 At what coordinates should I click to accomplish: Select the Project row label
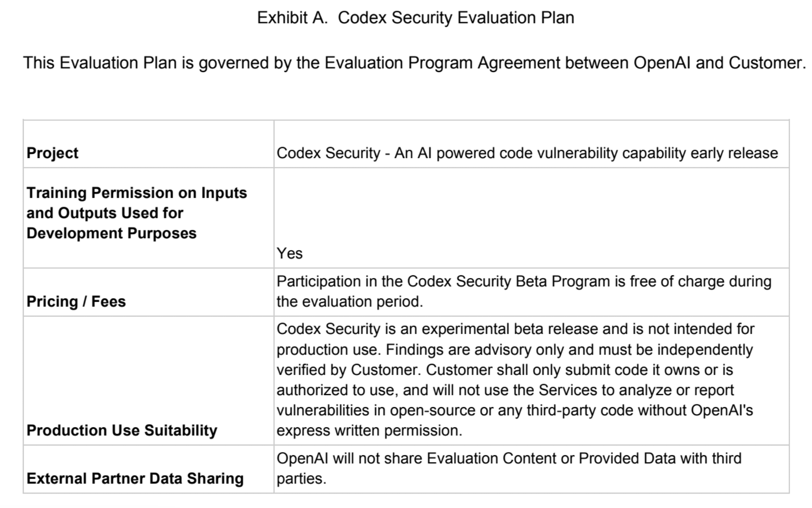(x=52, y=153)
